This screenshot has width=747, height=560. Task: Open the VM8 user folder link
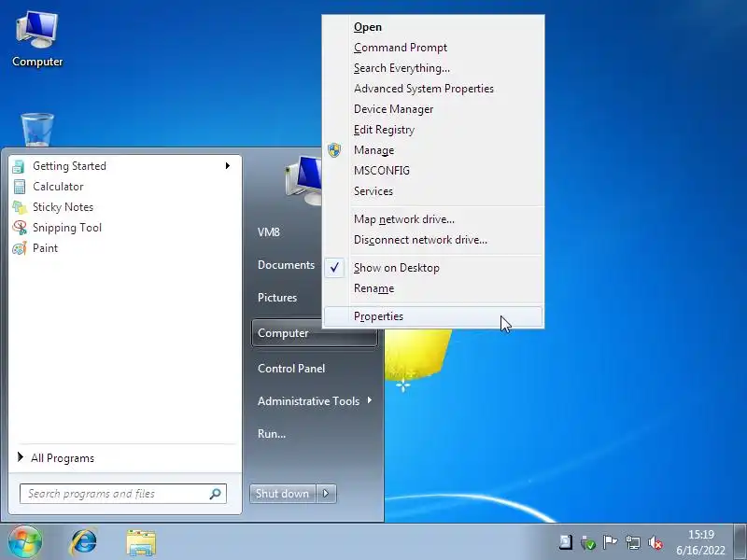269,232
